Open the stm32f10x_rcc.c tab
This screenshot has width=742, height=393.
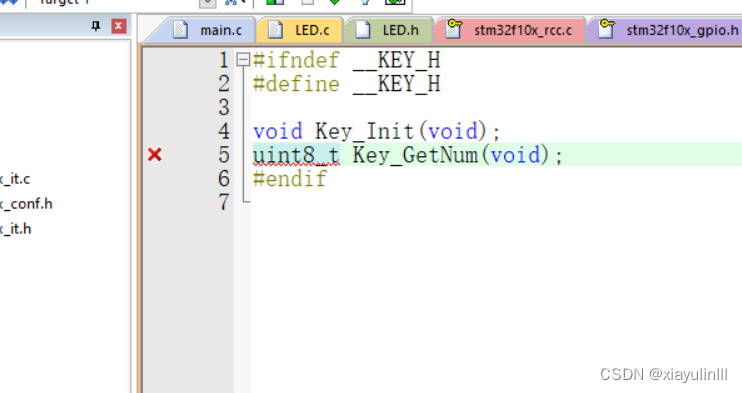509,30
